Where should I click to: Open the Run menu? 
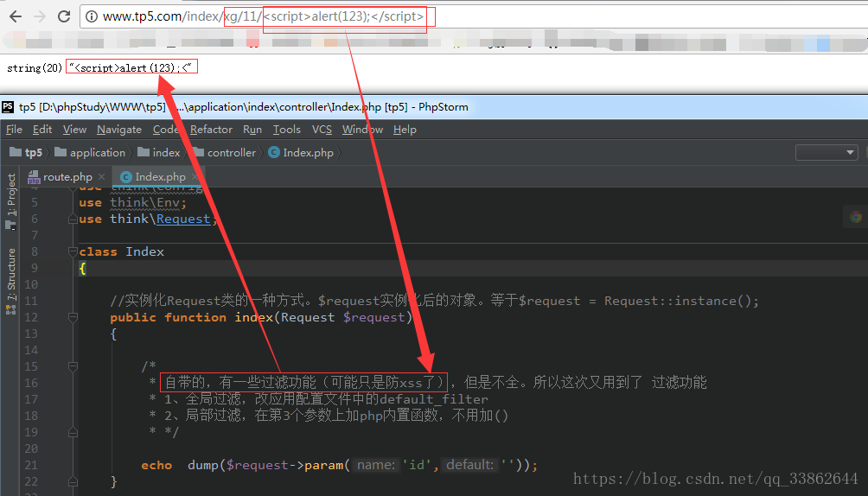[252, 130]
